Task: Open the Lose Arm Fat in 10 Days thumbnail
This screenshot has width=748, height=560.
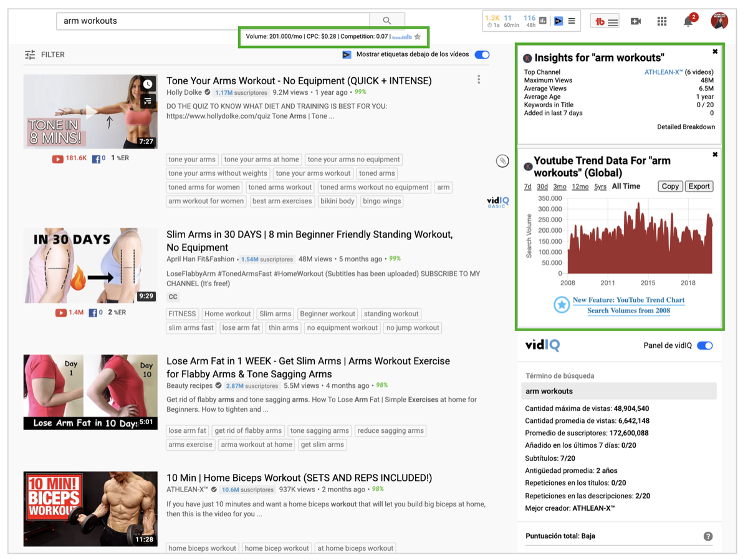Action: [90, 392]
